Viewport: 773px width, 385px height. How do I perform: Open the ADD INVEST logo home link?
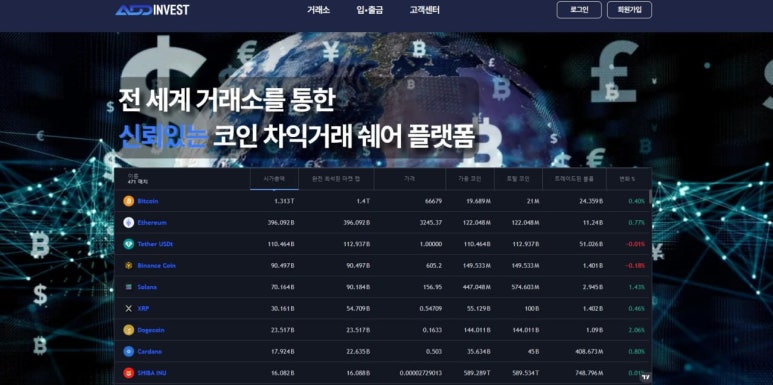tap(152, 10)
